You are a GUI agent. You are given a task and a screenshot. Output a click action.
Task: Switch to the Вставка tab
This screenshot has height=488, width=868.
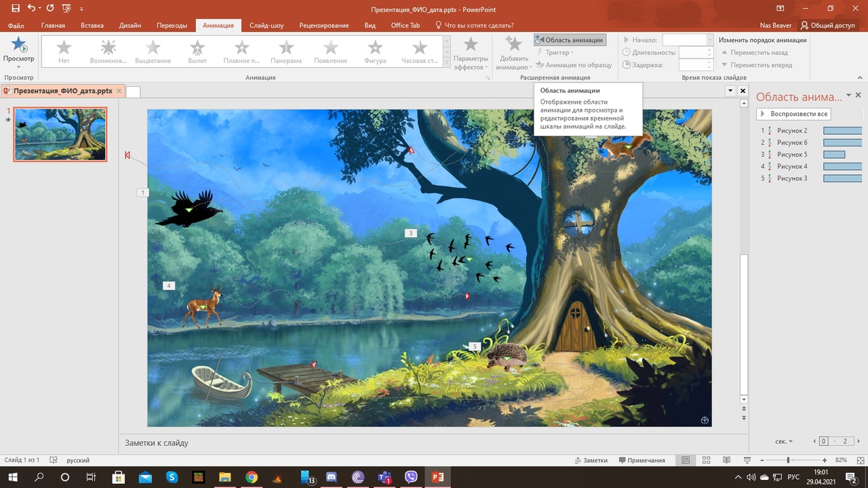(x=92, y=26)
